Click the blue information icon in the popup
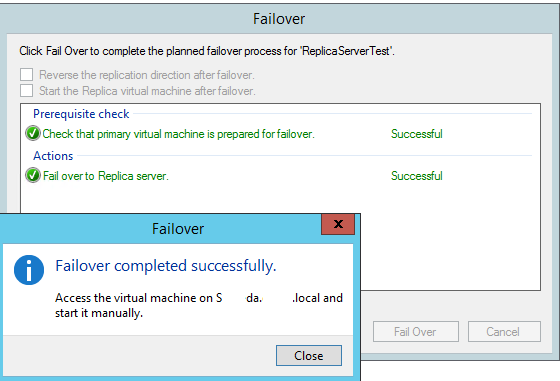The height and width of the screenshot is (381, 560). pyautogui.click(x=29, y=270)
